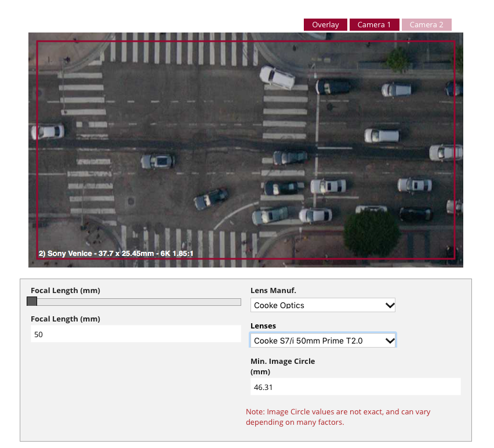Click the Focal Length (mm) label
This screenshot has height=448, width=494.
[66, 290]
